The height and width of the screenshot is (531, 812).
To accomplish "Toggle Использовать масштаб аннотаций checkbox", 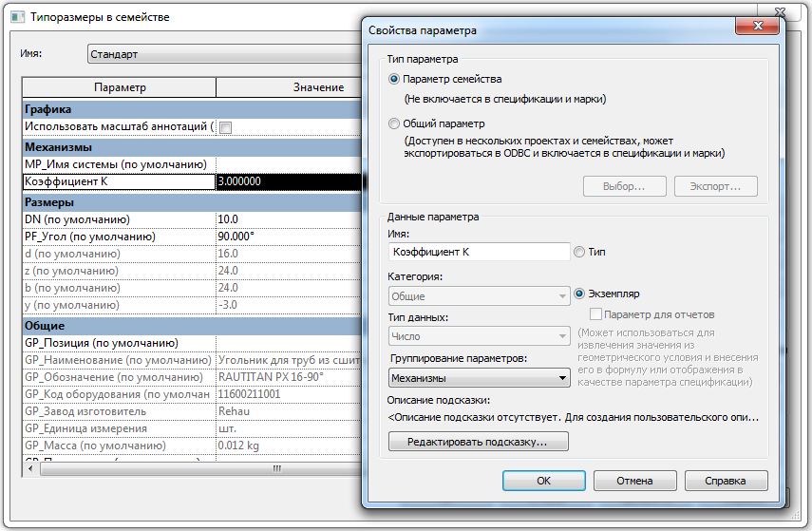I will coord(225,127).
